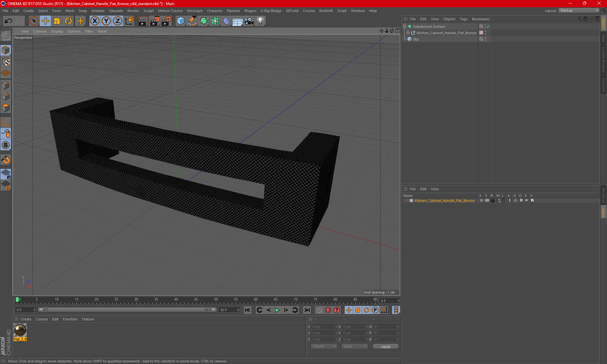Add a Light object
This screenshot has width=607, height=364.
point(261,21)
